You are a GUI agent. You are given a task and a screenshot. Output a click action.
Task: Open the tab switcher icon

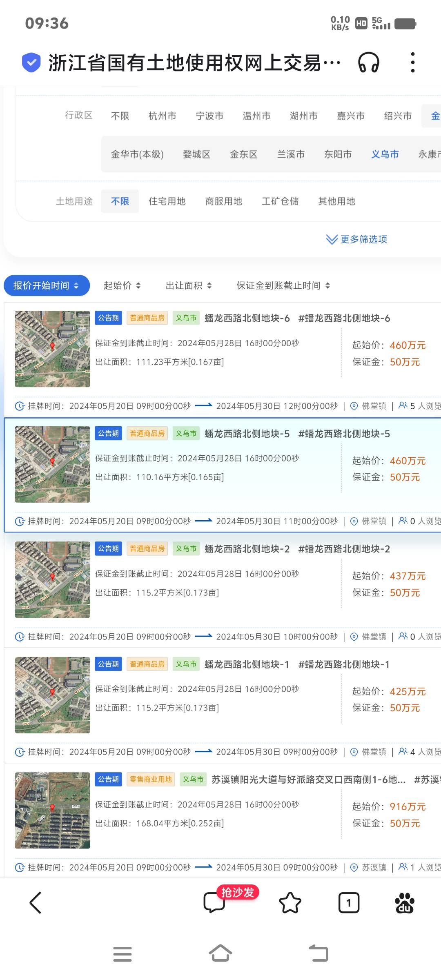[x=349, y=902]
